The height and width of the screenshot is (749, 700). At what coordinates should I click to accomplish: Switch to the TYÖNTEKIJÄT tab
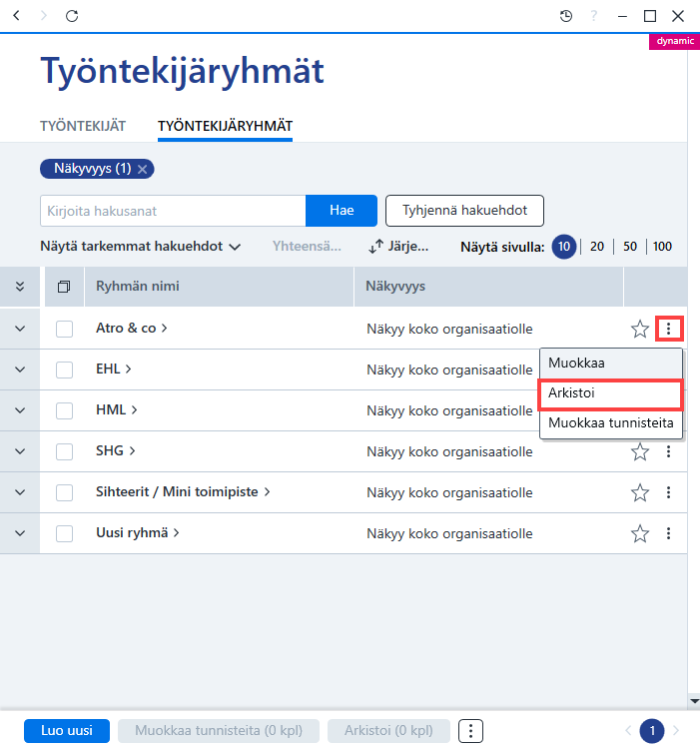pyautogui.click(x=83, y=126)
